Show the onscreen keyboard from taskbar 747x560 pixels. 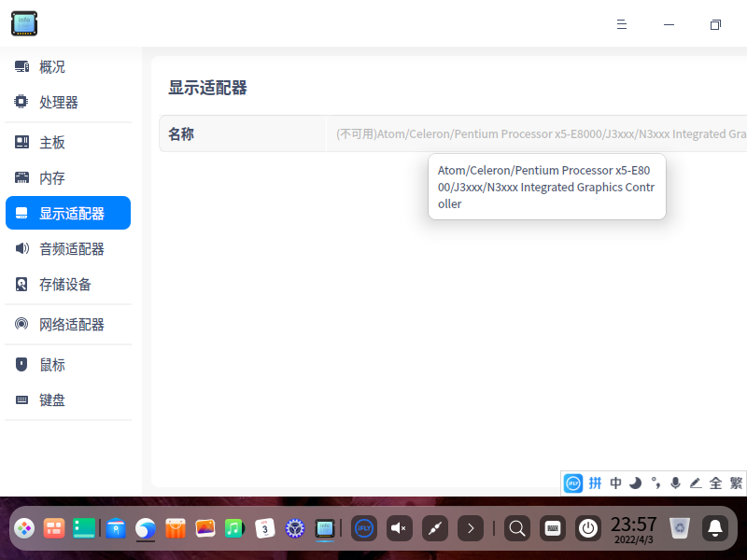553,528
